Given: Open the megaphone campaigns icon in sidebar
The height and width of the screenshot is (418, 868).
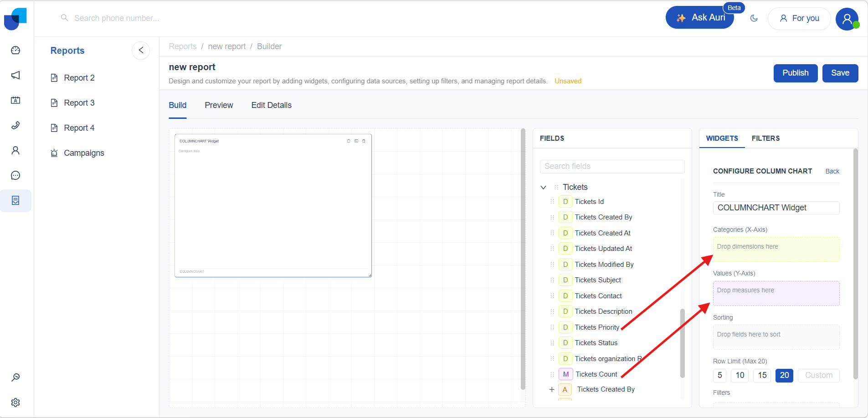Looking at the screenshot, I should pos(15,75).
